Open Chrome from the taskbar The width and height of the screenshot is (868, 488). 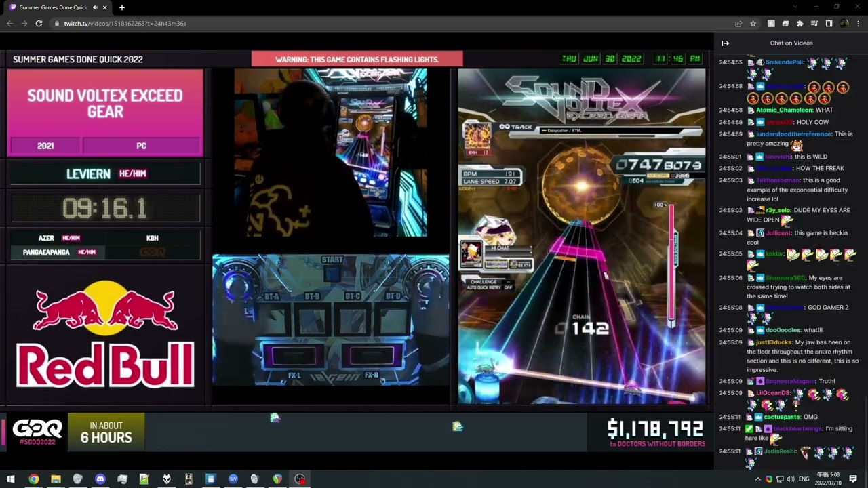click(33, 479)
